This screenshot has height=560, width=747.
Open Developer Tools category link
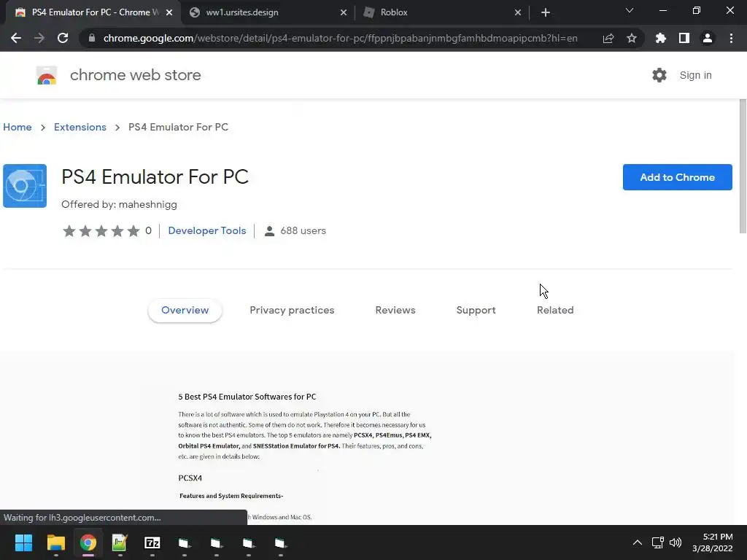click(x=206, y=230)
